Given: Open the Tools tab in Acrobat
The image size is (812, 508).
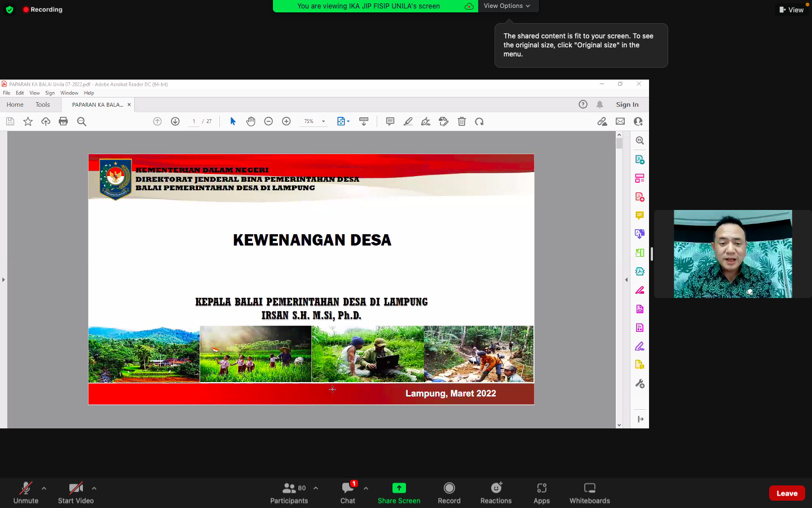Looking at the screenshot, I should pyautogui.click(x=43, y=104).
